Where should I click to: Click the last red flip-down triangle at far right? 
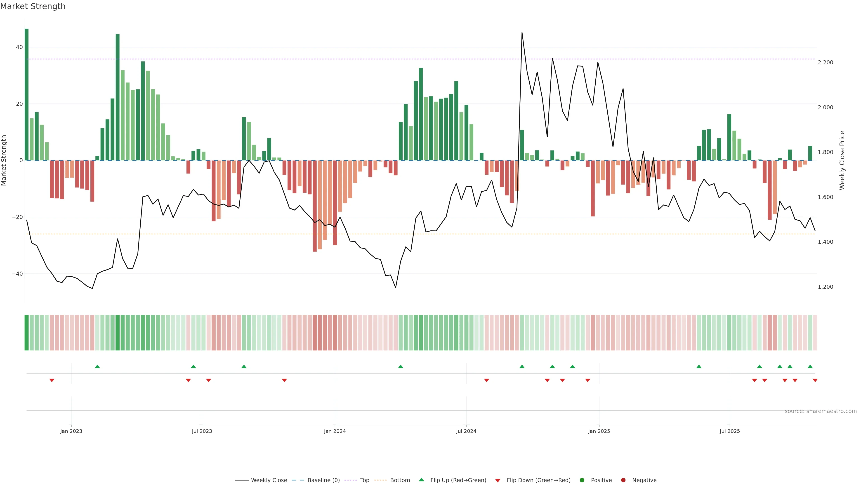click(815, 380)
